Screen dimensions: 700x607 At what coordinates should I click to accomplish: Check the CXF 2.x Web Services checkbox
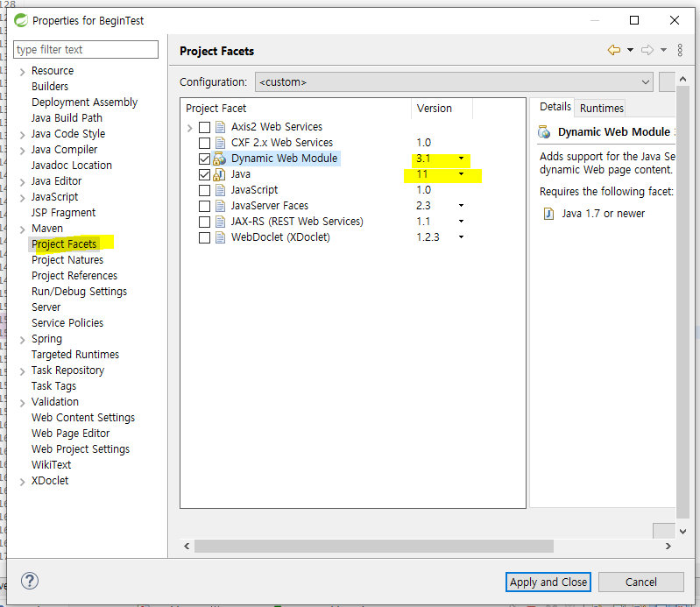[204, 143]
